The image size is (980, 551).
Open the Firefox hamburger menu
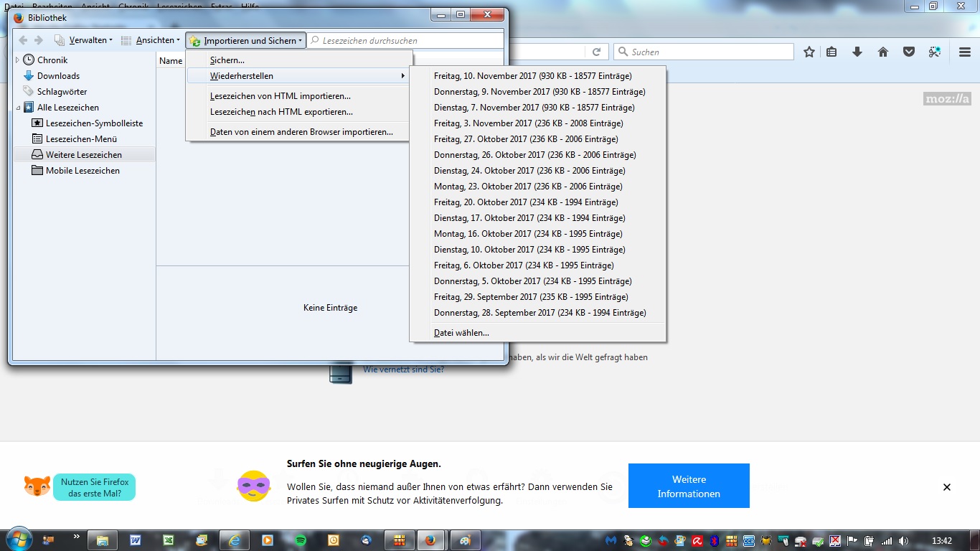click(x=965, y=52)
